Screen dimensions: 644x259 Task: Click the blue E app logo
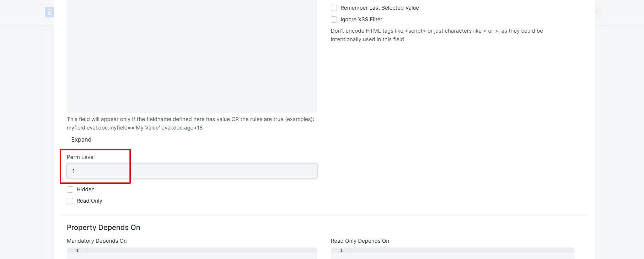tap(49, 12)
